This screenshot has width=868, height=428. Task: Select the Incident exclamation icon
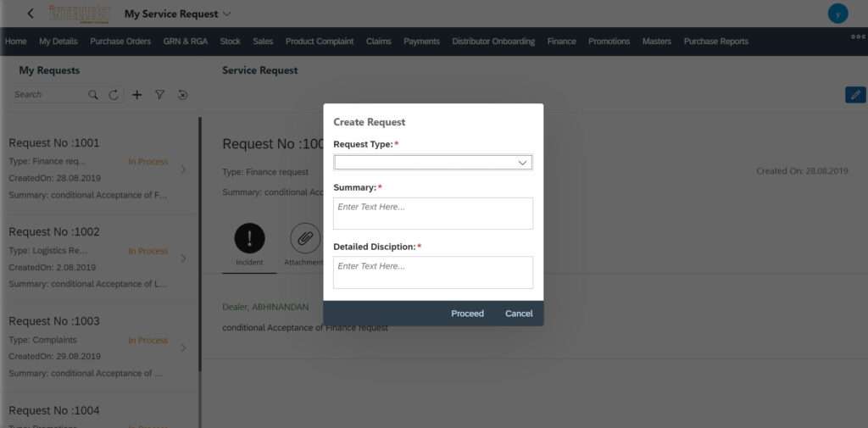pos(249,239)
